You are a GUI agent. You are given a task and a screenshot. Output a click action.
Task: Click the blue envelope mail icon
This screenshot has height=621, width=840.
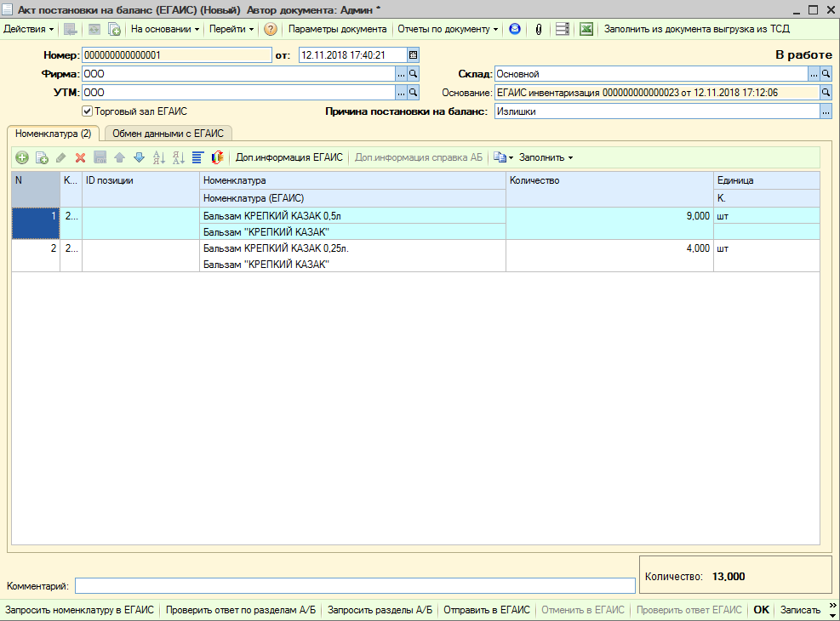tap(514, 30)
